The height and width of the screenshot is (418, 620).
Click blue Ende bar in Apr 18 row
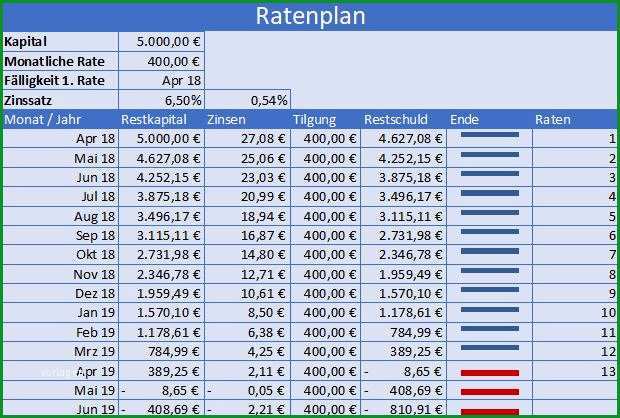pos(490,135)
